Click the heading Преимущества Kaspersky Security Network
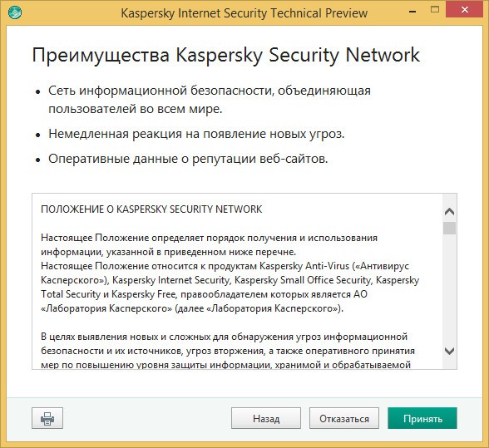489x448 pixels. point(226,56)
